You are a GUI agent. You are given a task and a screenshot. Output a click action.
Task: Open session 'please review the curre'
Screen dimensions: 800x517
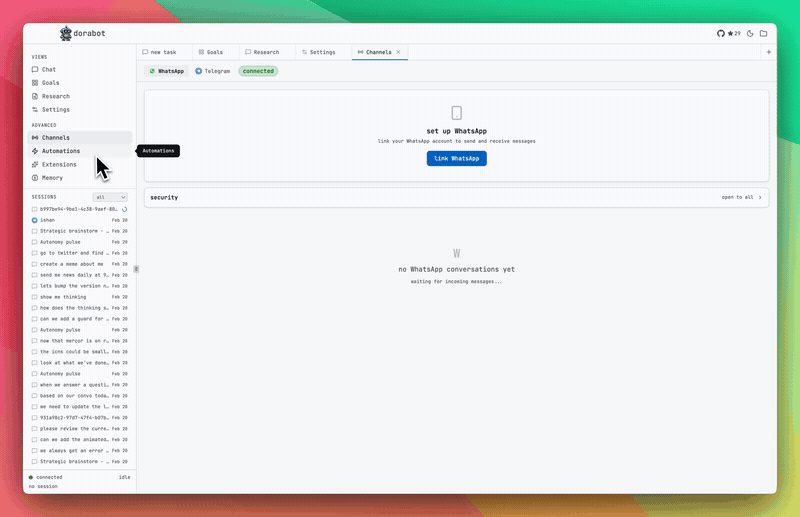coord(80,429)
